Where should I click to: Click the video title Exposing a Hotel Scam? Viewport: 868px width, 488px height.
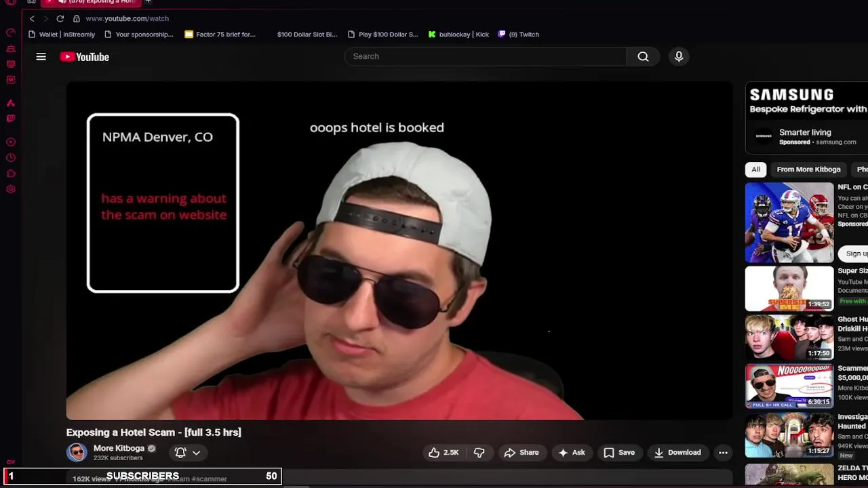[x=153, y=432]
